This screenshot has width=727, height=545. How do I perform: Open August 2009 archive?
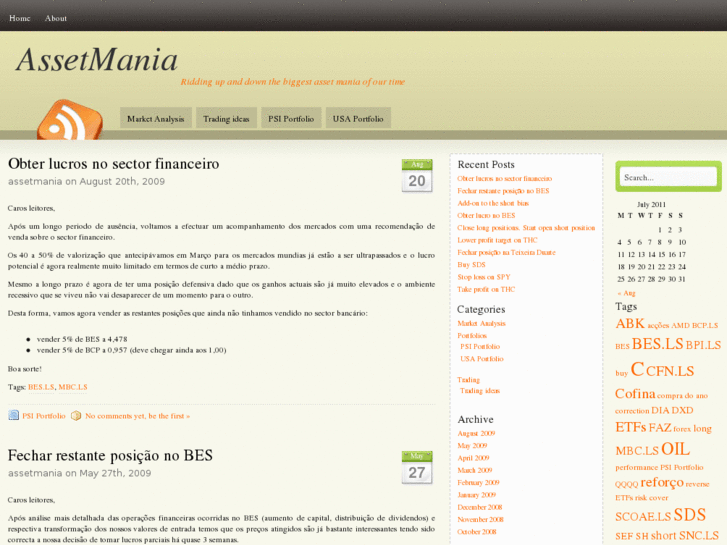click(x=476, y=433)
